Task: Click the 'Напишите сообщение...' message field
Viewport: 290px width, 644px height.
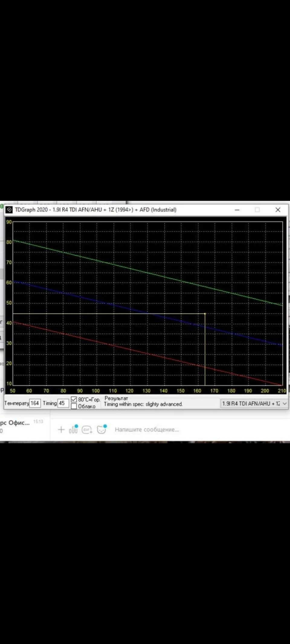Action: pyautogui.click(x=147, y=429)
